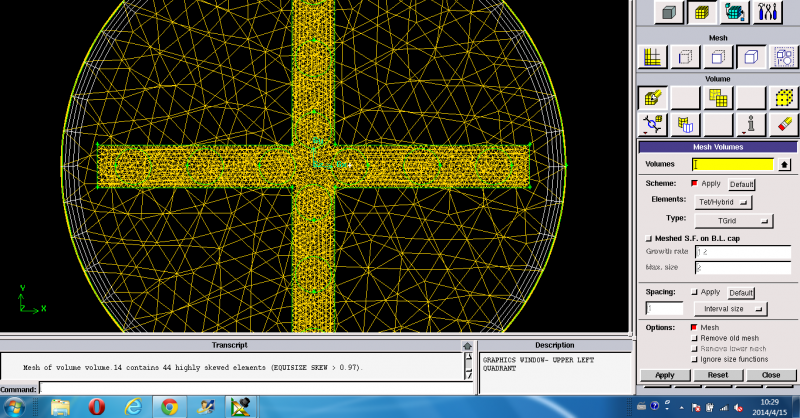
Task: Click the Summarize volume mesh info icon
Action: pyautogui.click(x=750, y=124)
